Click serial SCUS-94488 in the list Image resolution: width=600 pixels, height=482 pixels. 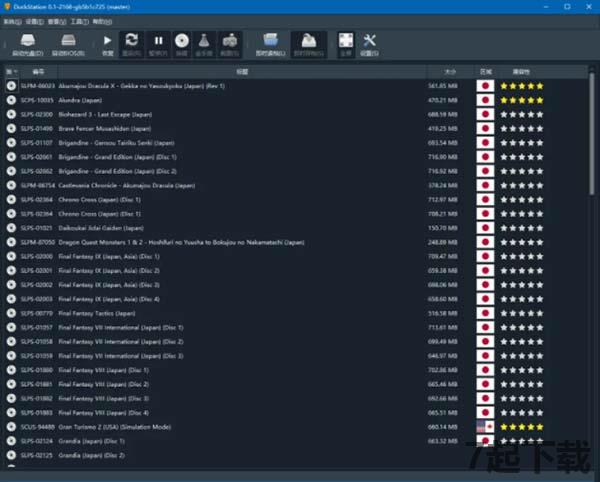pos(38,427)
